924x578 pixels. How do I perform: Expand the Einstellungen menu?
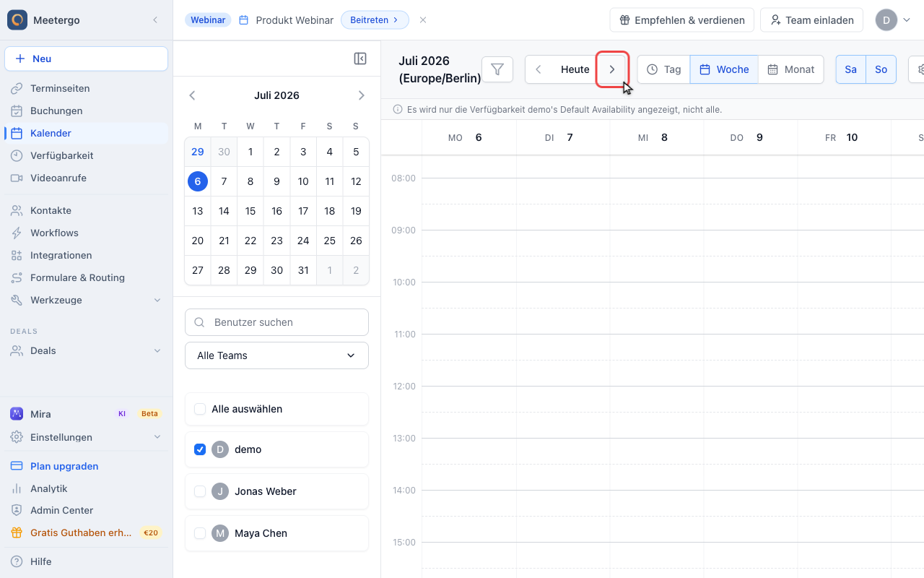coord(87,437)
